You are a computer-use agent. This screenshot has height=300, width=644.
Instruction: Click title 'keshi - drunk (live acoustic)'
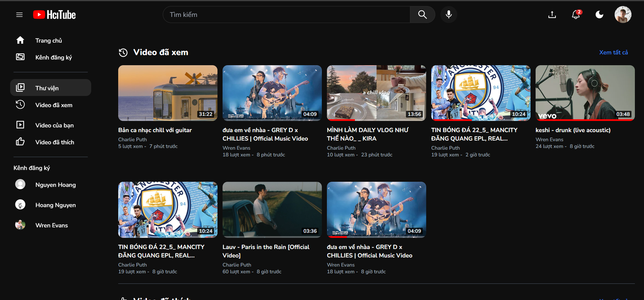pyautogui.click(x=573, y=130)
